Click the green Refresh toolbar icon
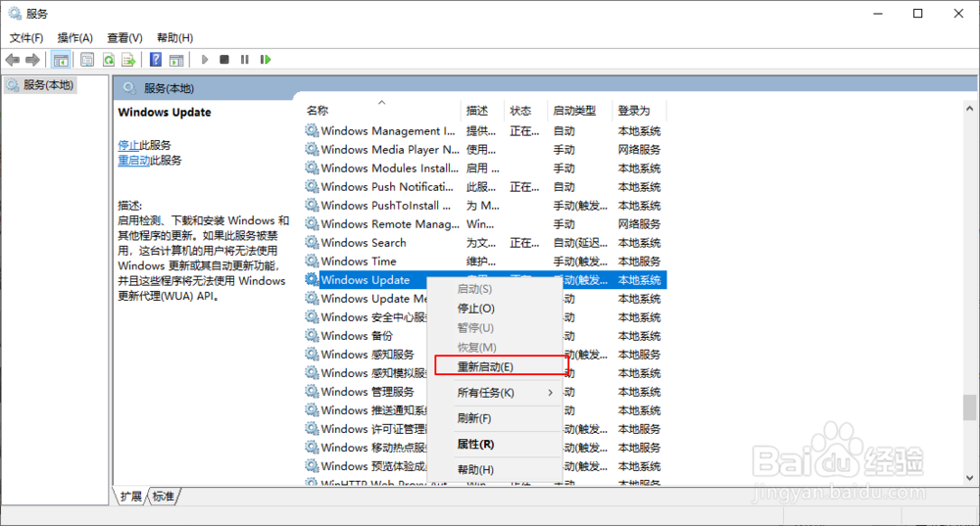Screen dimensions: 980x526 pos(109,60)
